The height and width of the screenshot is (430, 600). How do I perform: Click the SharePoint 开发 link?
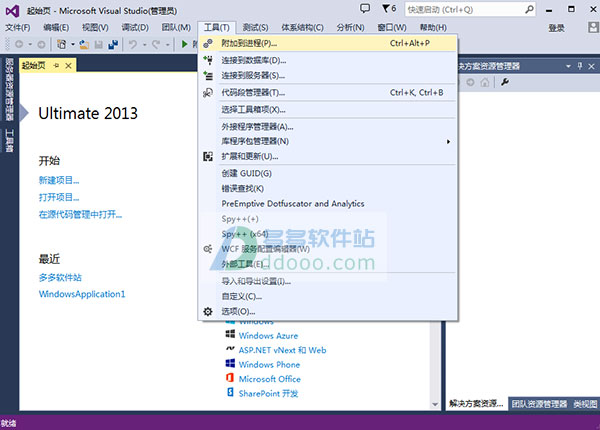point(268,394)
